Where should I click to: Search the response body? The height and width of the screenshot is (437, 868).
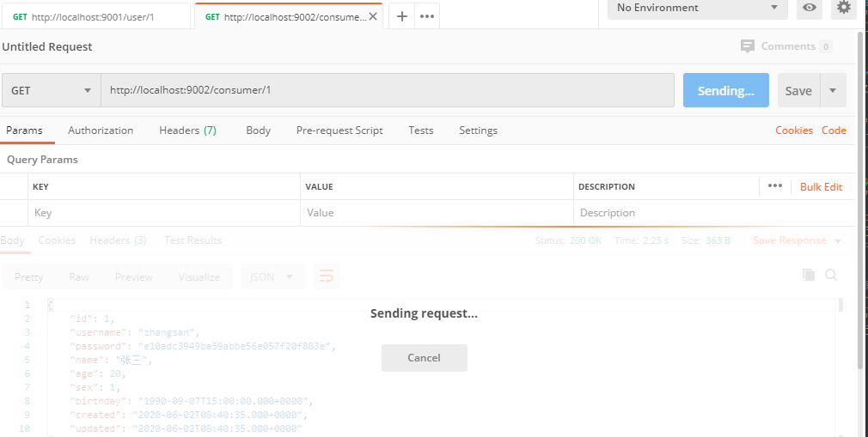pyautogui.click(x=831, y=275)
